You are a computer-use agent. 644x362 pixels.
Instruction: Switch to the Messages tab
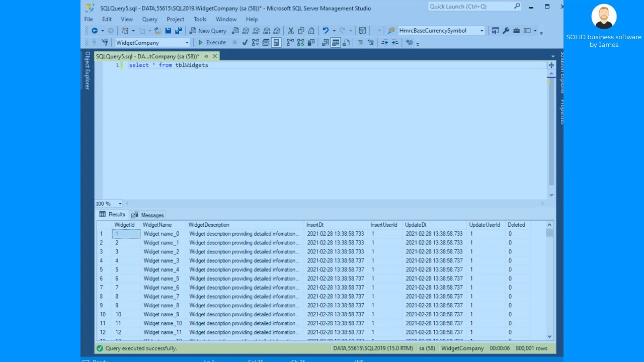click(147, 215)
